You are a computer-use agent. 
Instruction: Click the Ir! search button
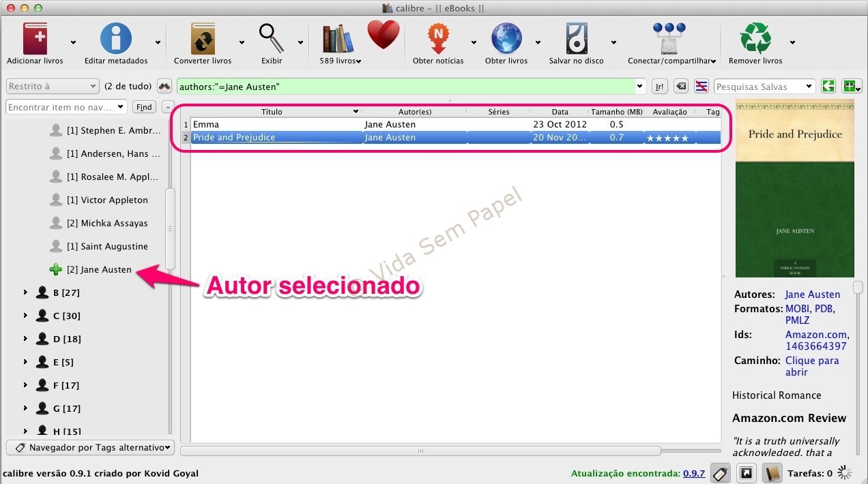click(x=659, y=87)
